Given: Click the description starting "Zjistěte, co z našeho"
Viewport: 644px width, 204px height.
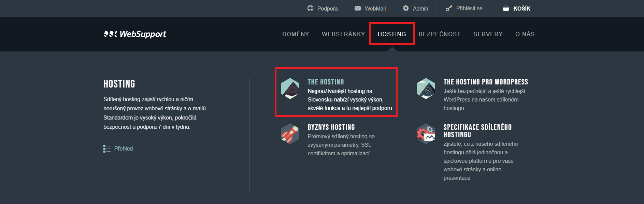Looking at the screenshot, I should (x=481, y=161).
